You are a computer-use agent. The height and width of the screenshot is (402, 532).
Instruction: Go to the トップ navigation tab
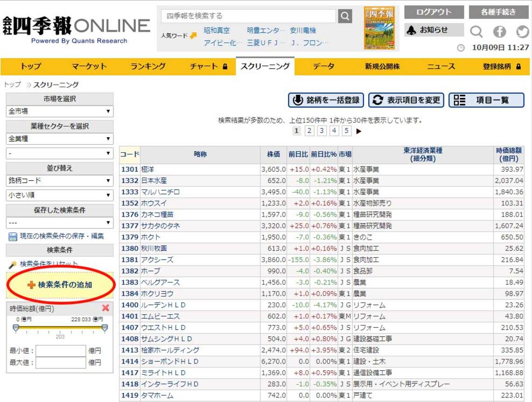[x=30, y=67]
